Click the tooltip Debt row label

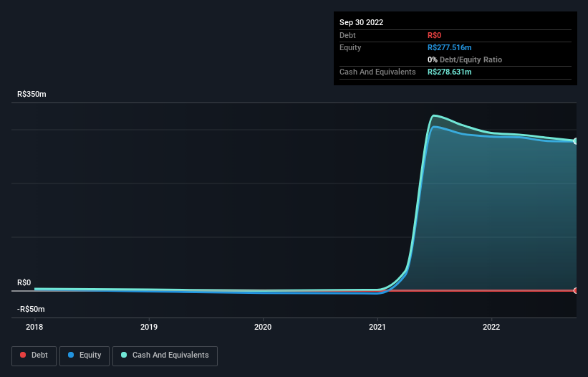tap(347, 35)
